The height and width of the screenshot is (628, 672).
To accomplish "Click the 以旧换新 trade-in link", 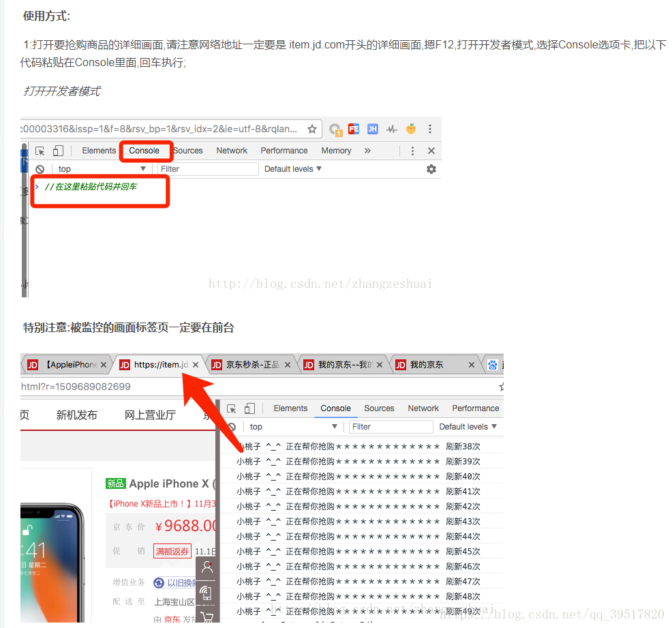I will (177, 583).
